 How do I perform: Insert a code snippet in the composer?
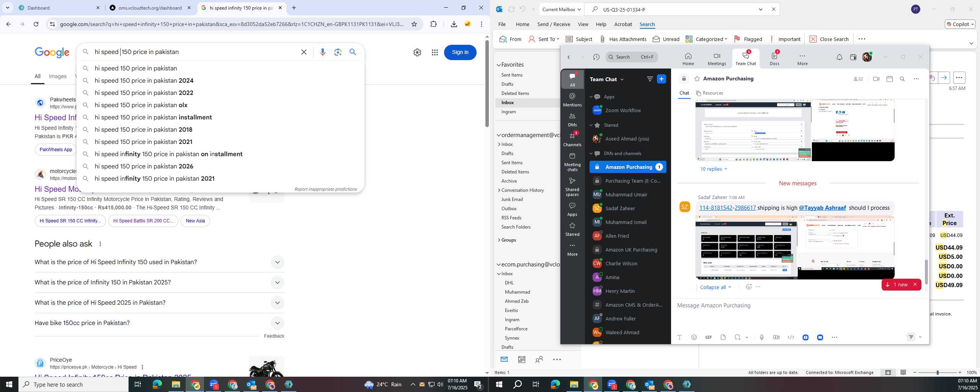point(791,337)
